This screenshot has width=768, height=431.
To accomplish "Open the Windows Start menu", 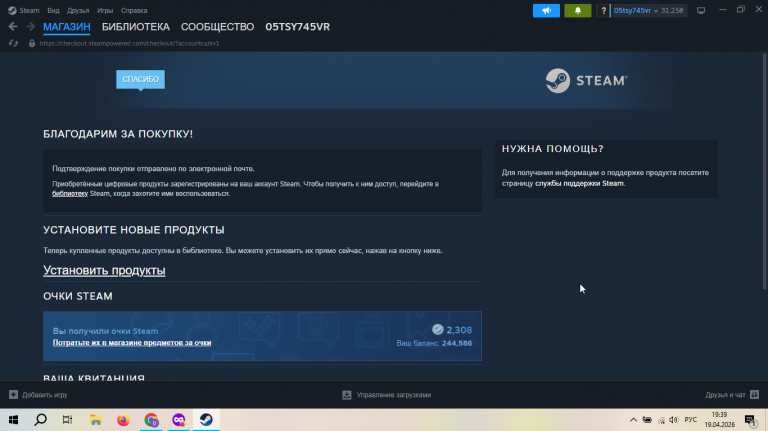I will (13, 420).
